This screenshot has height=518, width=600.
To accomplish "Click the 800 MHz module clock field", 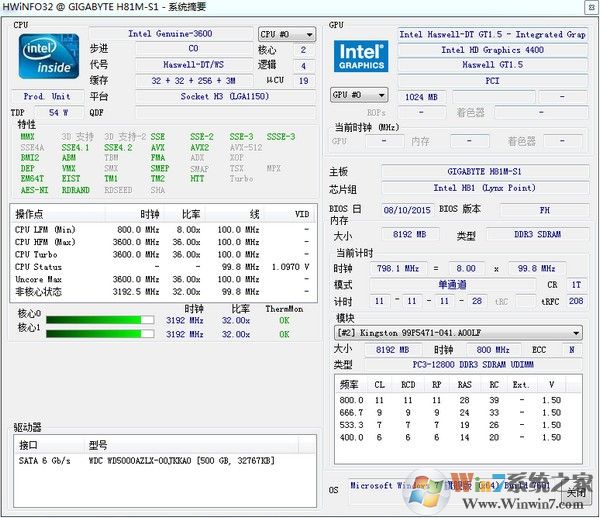I will tap(493, 350).
